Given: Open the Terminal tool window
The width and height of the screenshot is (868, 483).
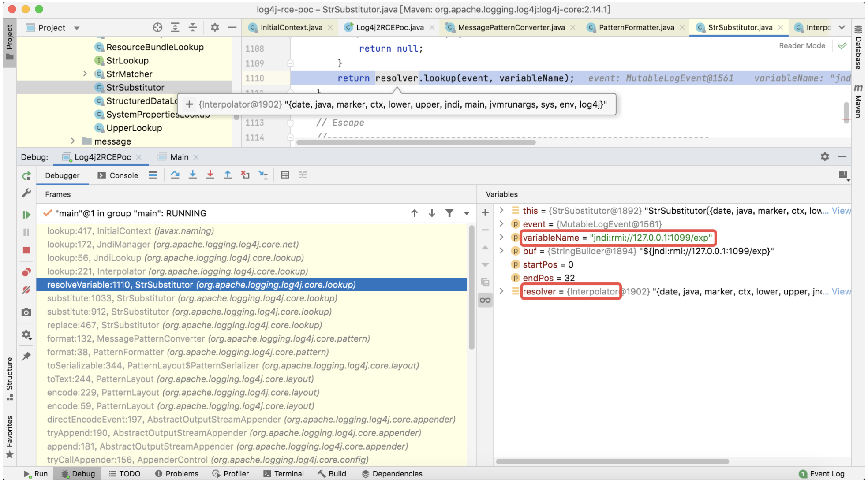Looking at the screenshot, I should [x=284, y=474].
